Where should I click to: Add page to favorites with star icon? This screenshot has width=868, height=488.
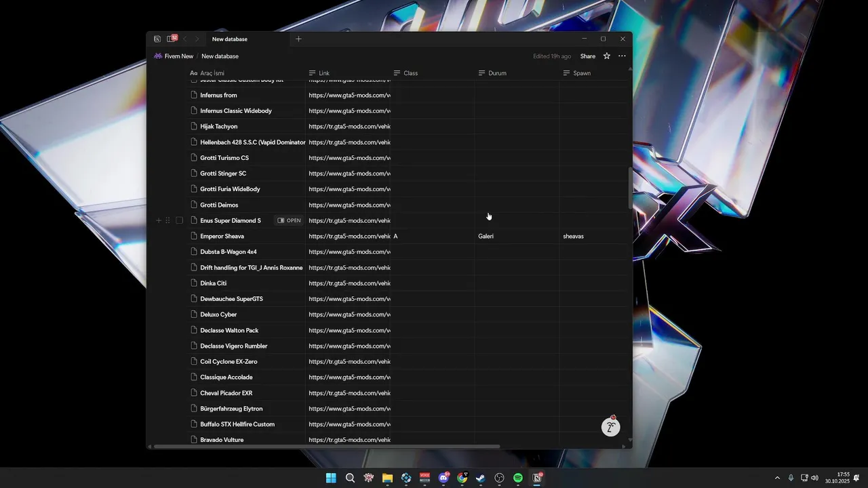(607, 56)
